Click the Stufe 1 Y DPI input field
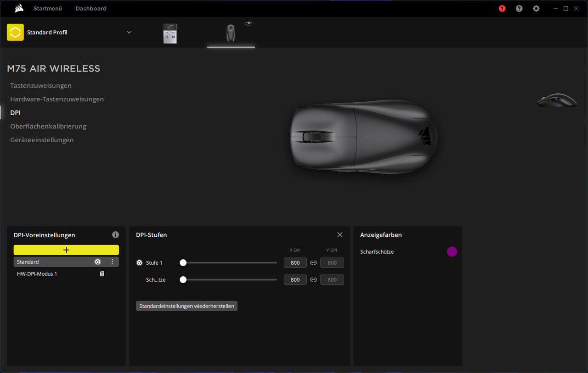Image resolution: width=588 pixels, height=373 pixels. [x=332, y=263]
